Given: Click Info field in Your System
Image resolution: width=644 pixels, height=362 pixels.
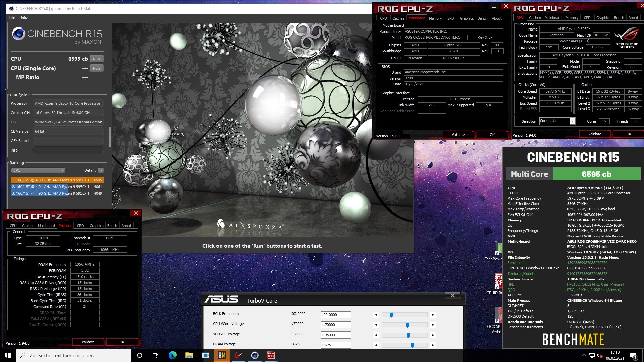Looking at the screenshot, I should pyautogui.click(x=68, y=150).
